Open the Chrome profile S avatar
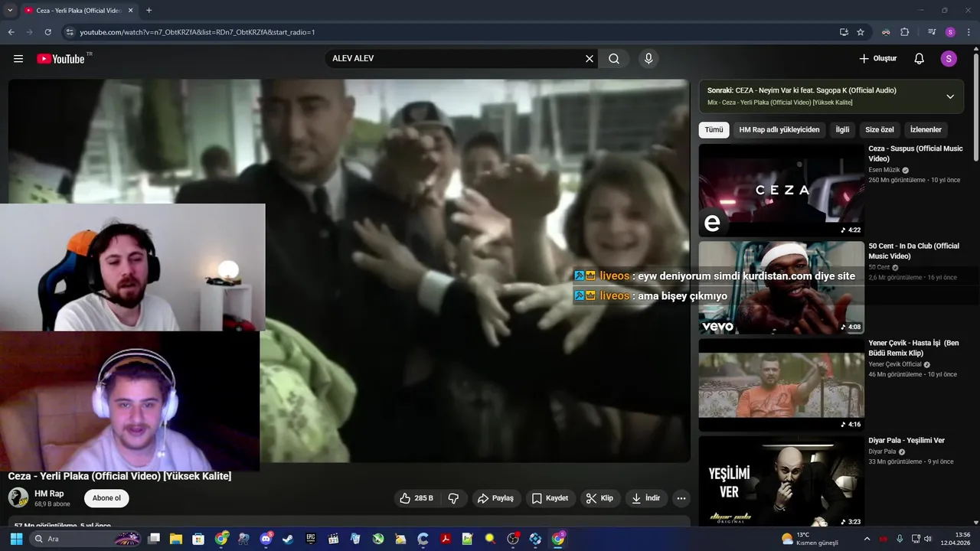Image resolution: width=980 pixels, height=551 pixels. 950,32
